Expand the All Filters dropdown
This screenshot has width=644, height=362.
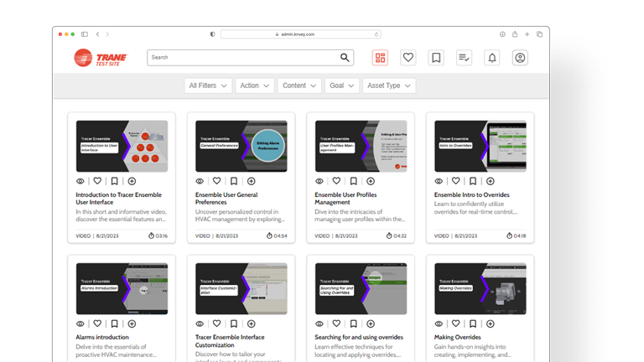[208, 85]
